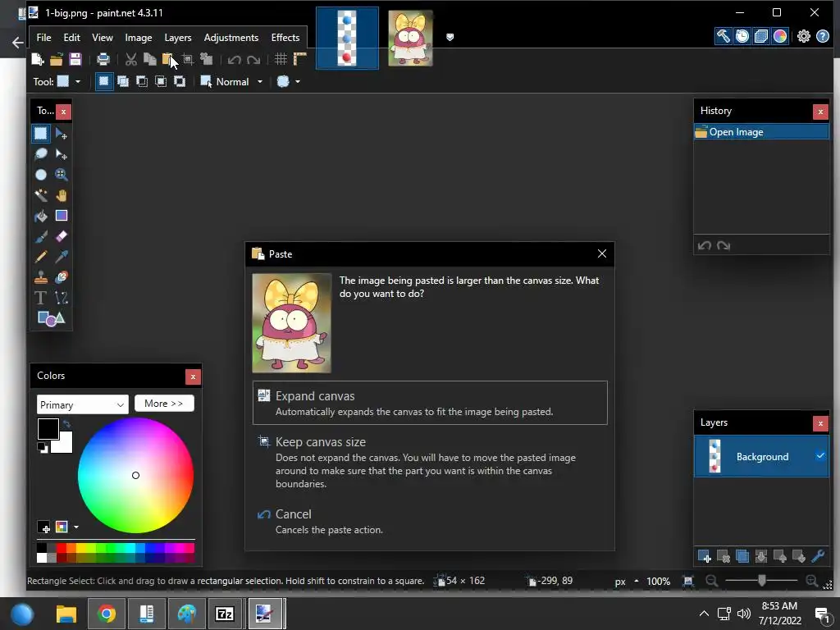The image size is (840, 630).
Task: Click the Open file toolbar icon
Action: click(57, 59)
